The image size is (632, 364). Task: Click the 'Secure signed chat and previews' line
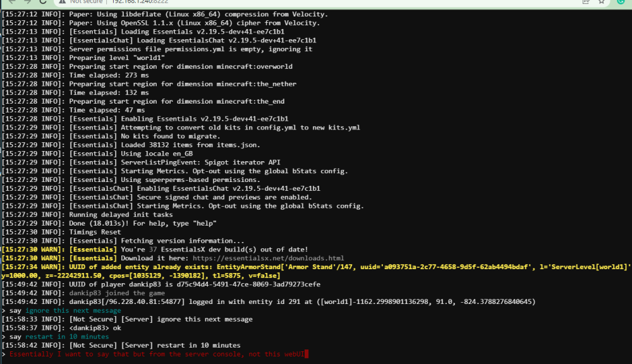(x=157, y=197)
